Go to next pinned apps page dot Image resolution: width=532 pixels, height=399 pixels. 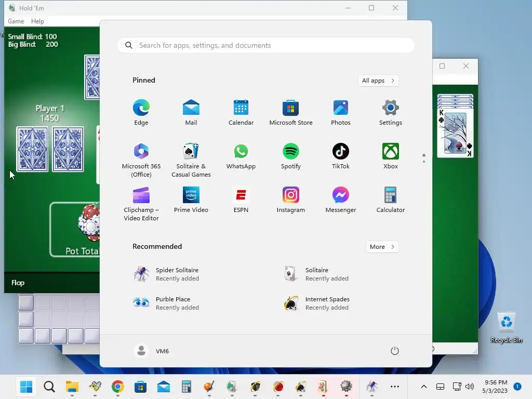coord(424,162)
